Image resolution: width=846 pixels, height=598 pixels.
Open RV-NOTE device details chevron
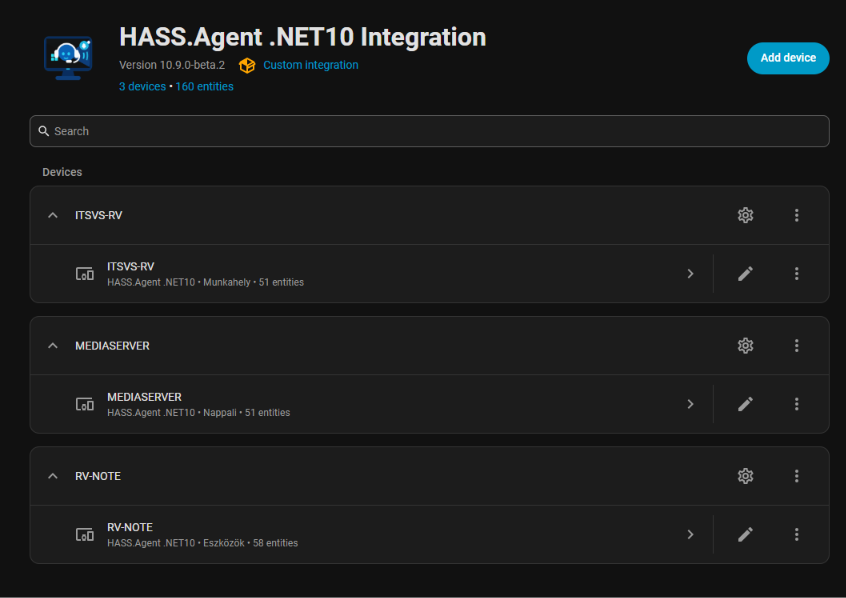690,535
